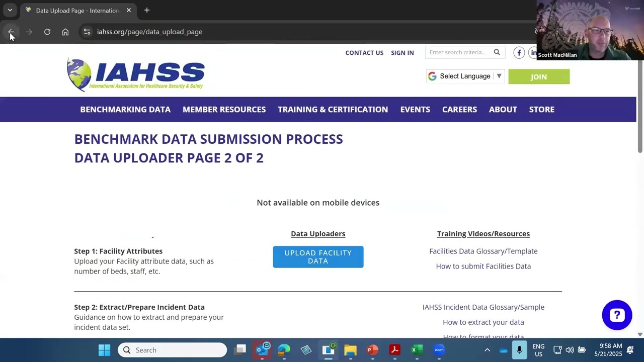Reload the page with the refresh icon
Image resolution: width=644 pixels, height=362 pixels.
click(47, 32)
